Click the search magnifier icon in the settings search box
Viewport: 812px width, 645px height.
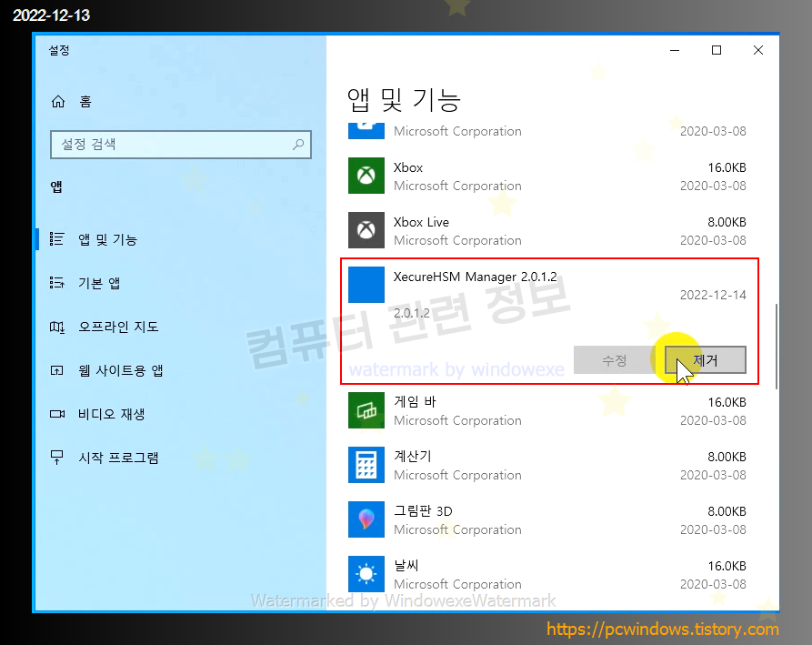coord(298,144)
